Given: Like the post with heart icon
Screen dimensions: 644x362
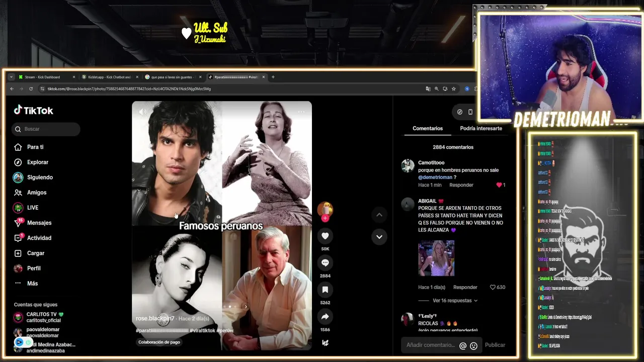Looking at the screenshot, I should (x=325, y=236).
